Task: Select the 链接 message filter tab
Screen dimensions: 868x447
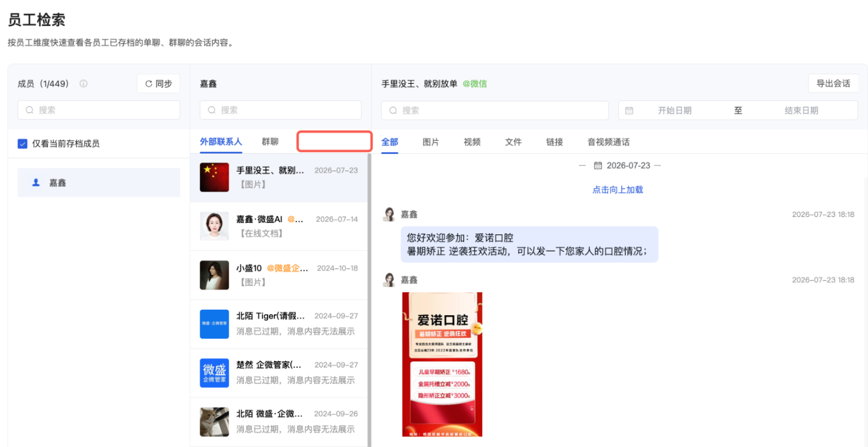Action: (554, 142)
